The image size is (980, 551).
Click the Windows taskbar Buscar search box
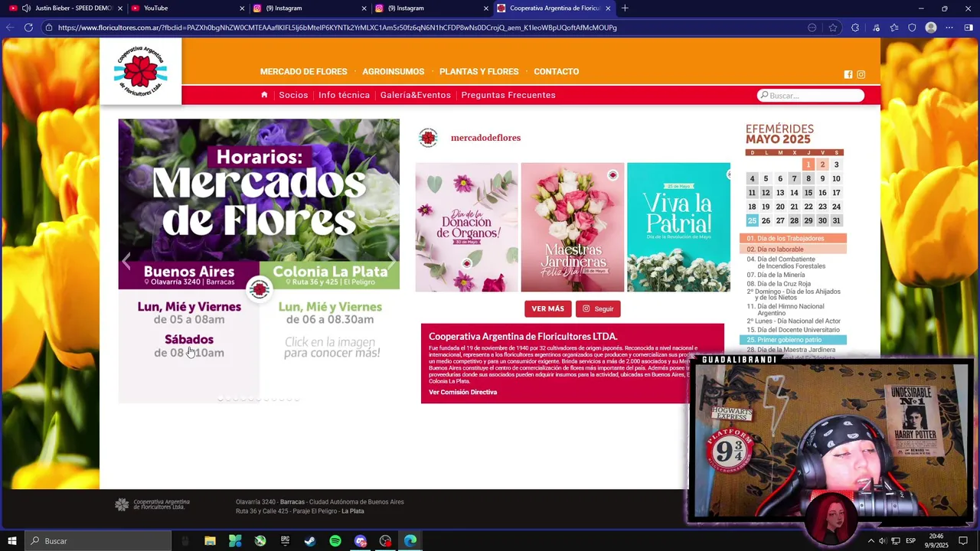pos(98,541)
